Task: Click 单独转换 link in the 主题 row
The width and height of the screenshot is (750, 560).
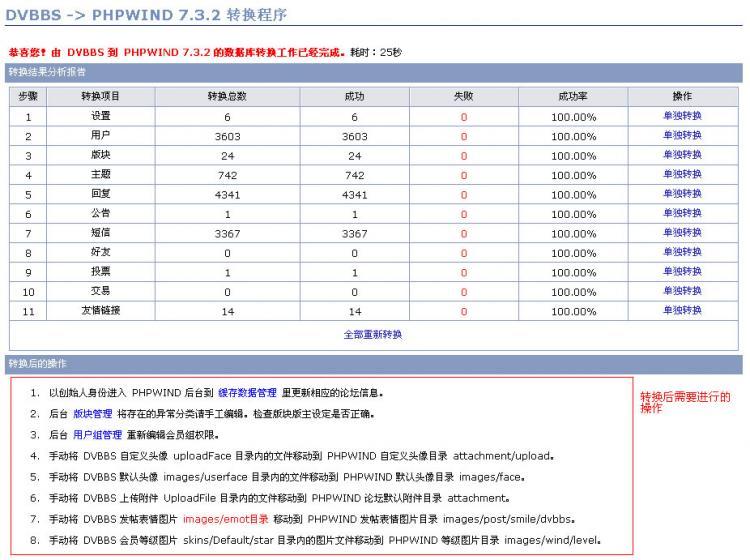Action: pyautogui.click(x=682, y=174)
